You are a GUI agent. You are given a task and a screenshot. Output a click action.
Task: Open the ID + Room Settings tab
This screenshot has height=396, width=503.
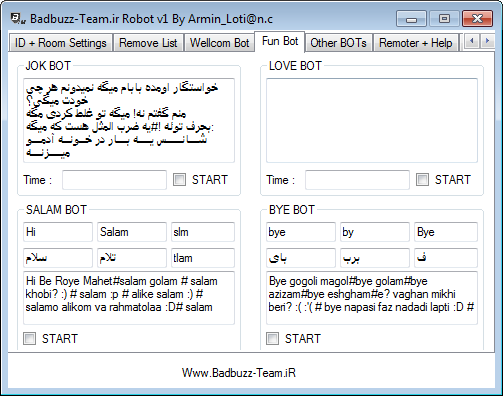60,43
